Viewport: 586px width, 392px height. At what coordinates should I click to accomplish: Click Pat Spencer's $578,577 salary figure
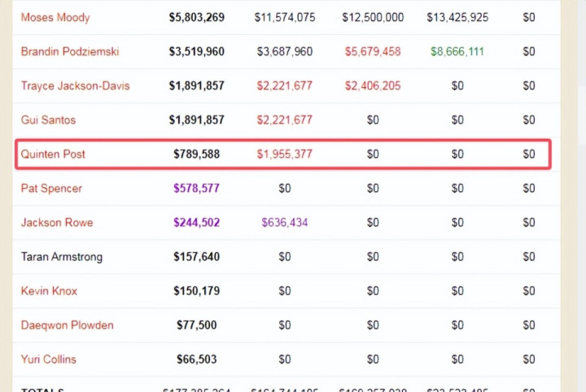(197, 188)
